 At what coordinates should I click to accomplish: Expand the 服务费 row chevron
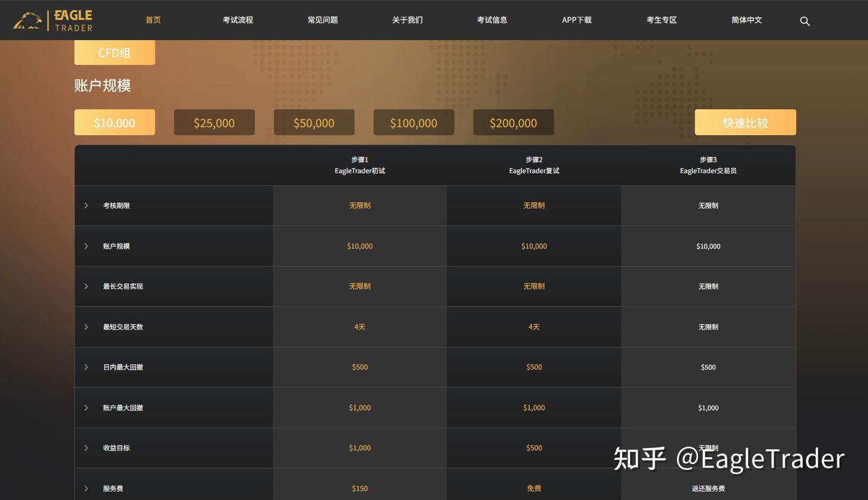(86, 489)
